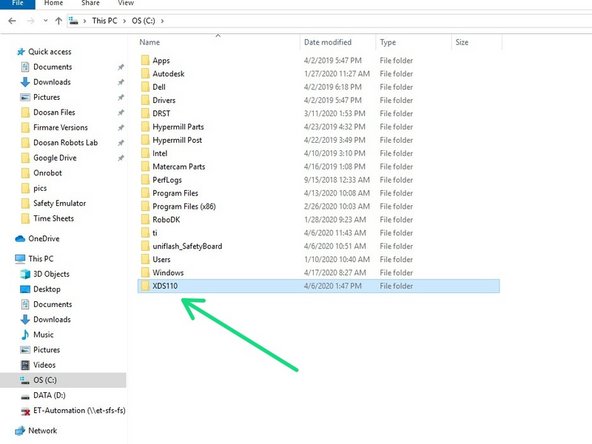Select the Intel folder
592x444 pixels.
tap(160, 153)
